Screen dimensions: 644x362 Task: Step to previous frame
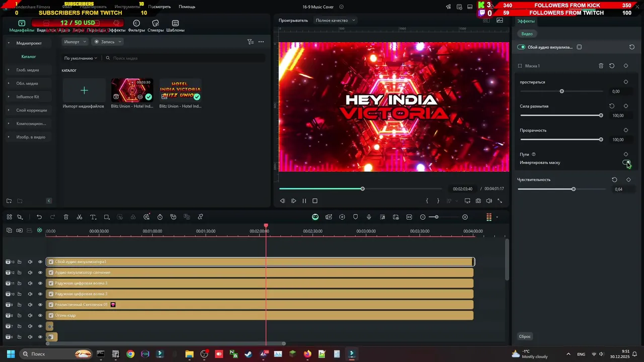click(x=282, y=201)
